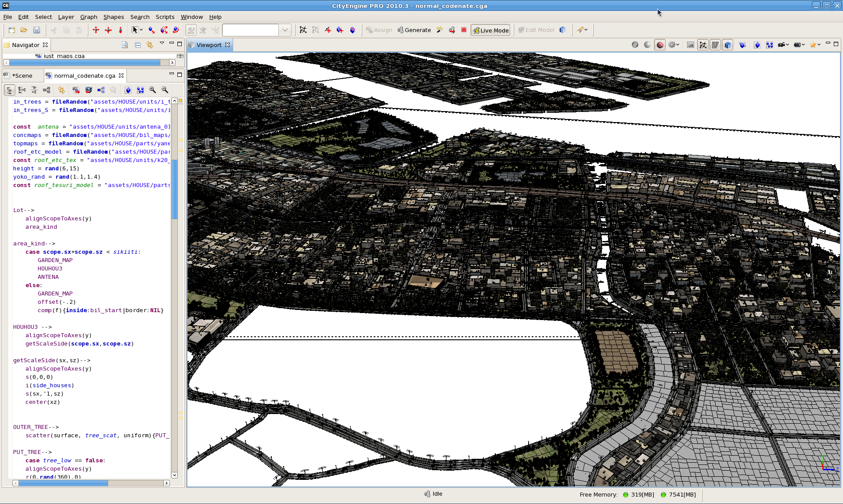Toggle Live Mode button
The image size is (843, 504).
(x=490, y=30)
